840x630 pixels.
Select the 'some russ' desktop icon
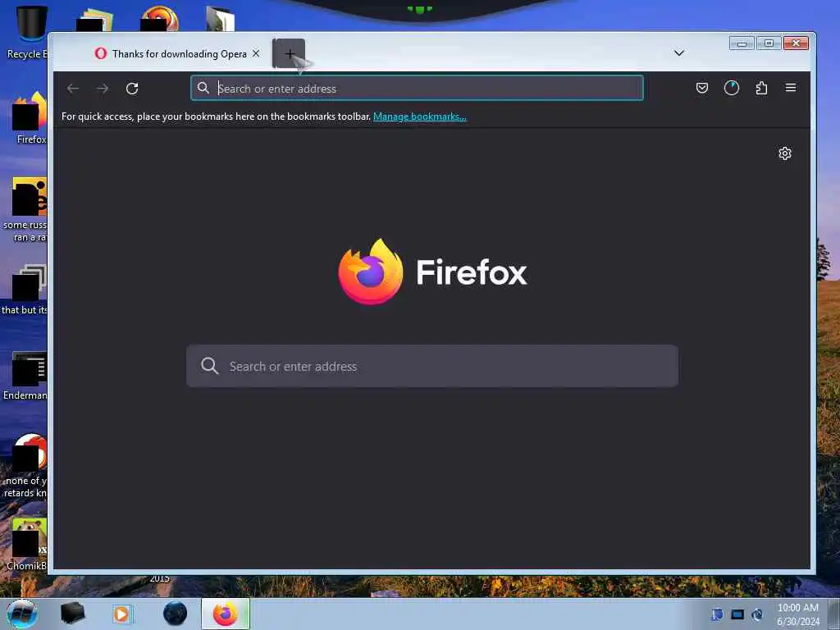[x=25, y=209]
